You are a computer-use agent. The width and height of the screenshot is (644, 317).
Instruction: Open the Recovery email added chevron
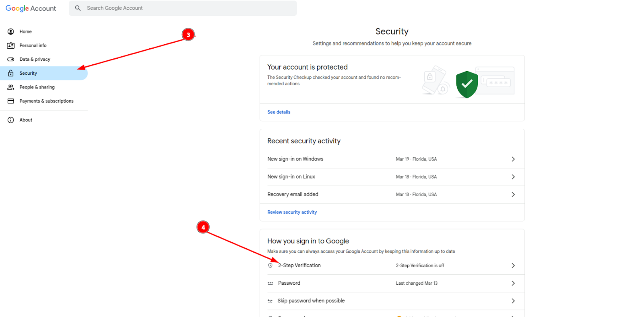click(x=513, y=195)
